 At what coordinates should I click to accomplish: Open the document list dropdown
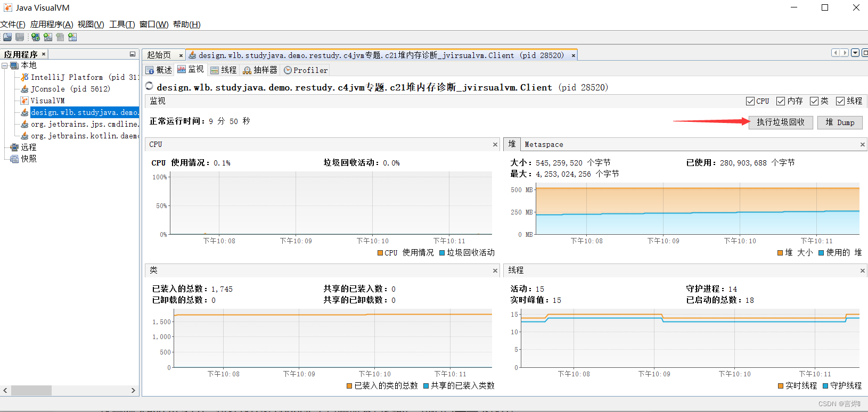click(x=855, y=53)
